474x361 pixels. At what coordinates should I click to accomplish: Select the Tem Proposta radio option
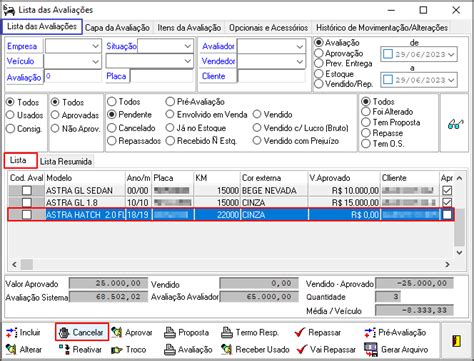[x=366, y=122]
